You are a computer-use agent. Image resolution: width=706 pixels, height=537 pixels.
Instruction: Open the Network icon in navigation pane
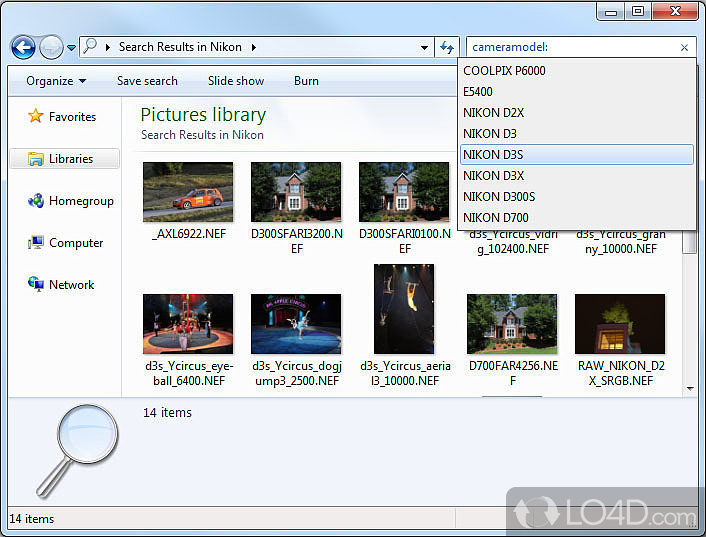point(36,285)
